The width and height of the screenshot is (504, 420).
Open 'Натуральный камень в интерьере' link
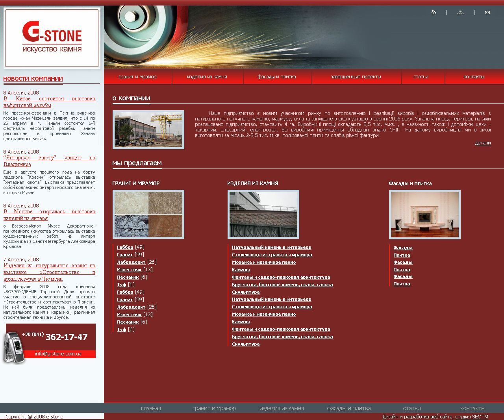(271, 247)
